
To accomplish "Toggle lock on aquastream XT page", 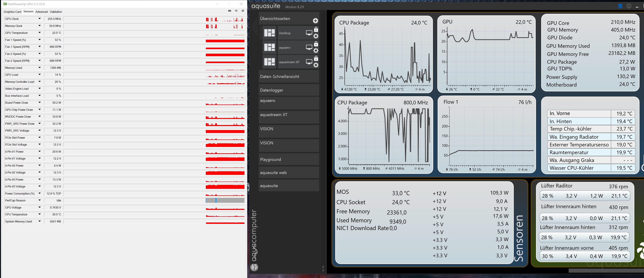I will click(x=316, y=58).
